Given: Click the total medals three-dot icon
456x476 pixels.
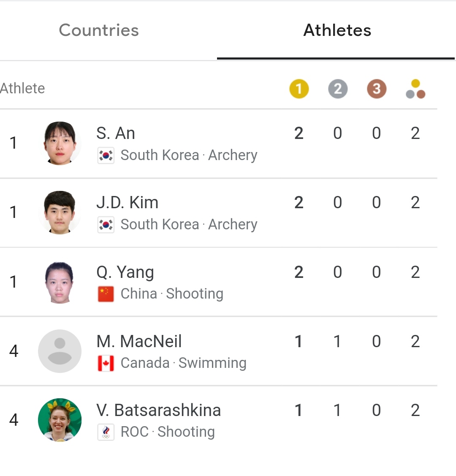Looking at the screenshot, I should [415, 89].
